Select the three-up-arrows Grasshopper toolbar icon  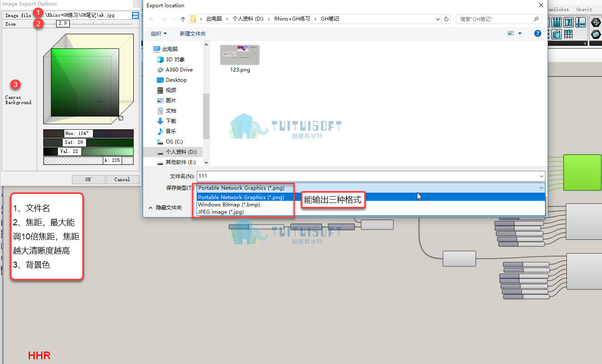pyautogui.click(x=557, y=23)
